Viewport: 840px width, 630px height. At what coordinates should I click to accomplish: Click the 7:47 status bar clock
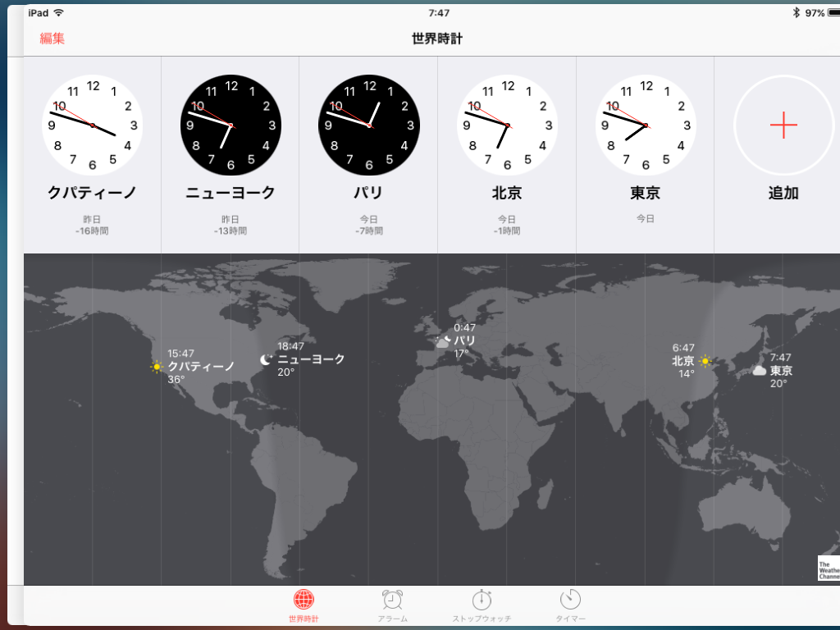click(x=439, y=13)
